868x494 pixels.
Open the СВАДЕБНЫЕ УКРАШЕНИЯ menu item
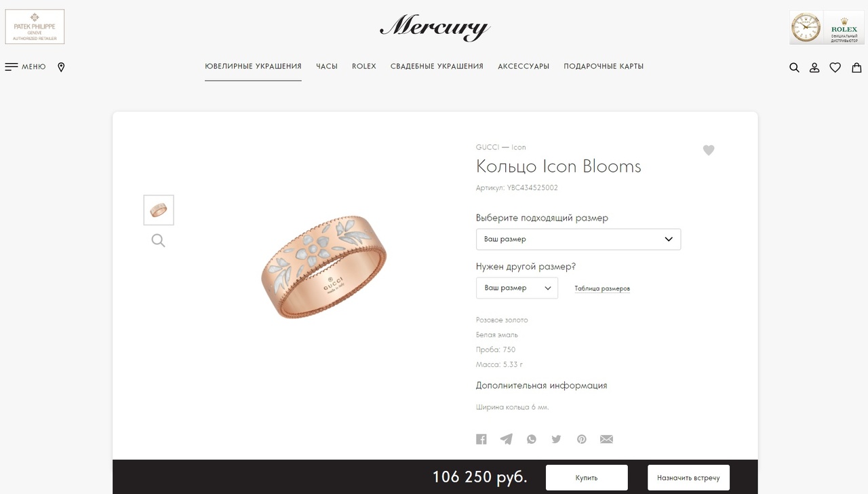pos(437,66)
